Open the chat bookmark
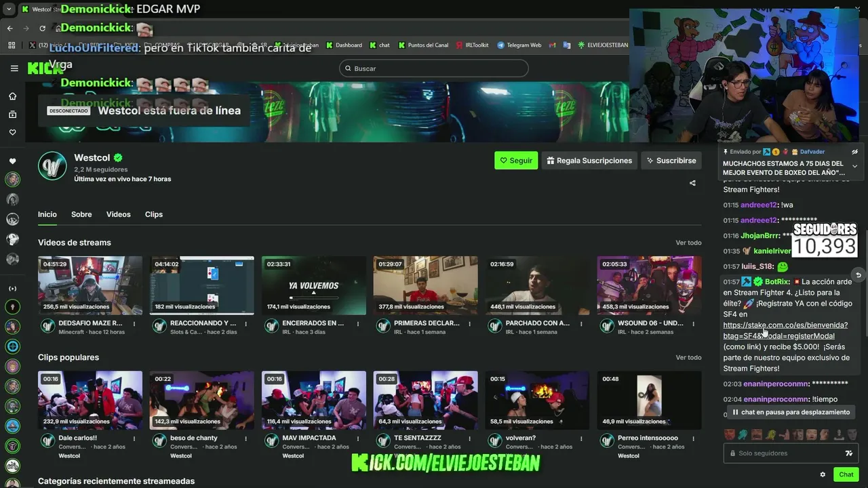Viewport: 868px width, 488px height. (380, 45)
